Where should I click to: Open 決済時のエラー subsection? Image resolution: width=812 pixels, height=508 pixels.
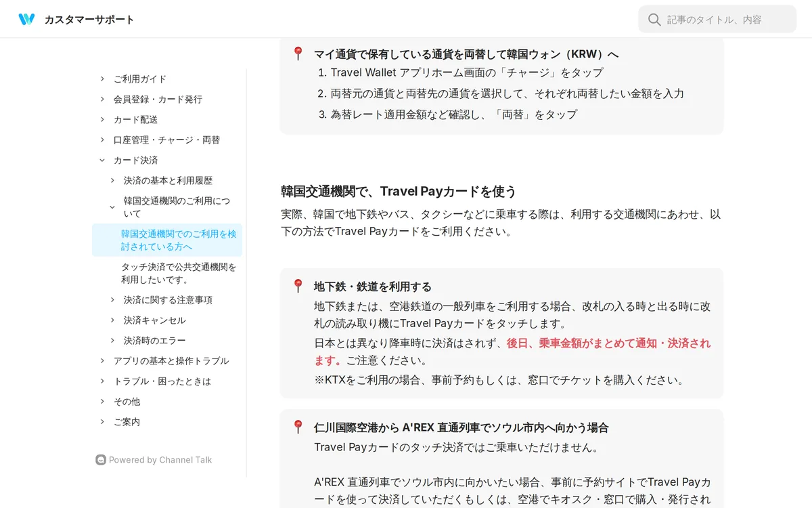[x=154, y=340]
